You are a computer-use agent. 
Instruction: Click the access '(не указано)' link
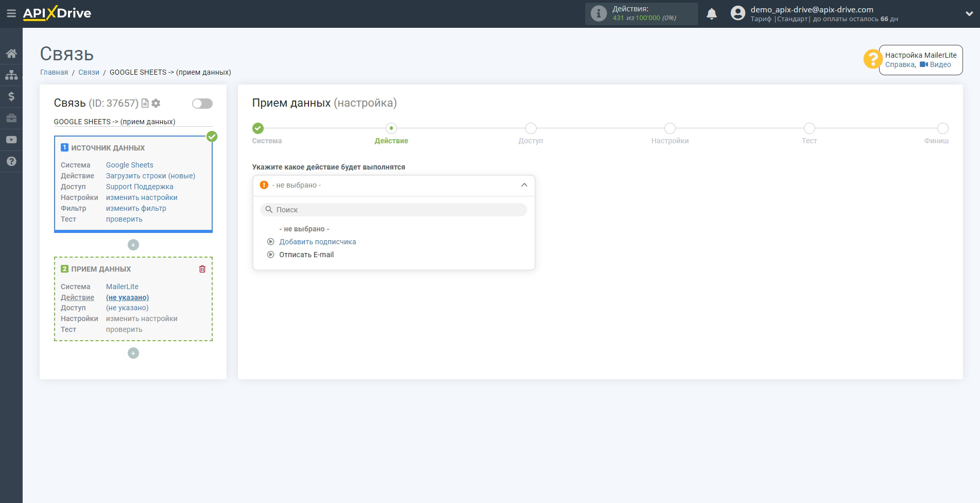click(x=127, y=308)
